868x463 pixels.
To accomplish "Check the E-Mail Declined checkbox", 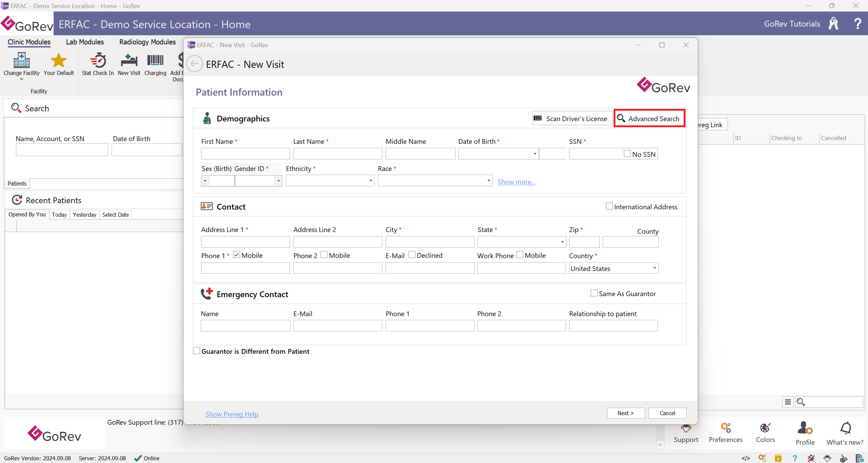I will (412, 255).
